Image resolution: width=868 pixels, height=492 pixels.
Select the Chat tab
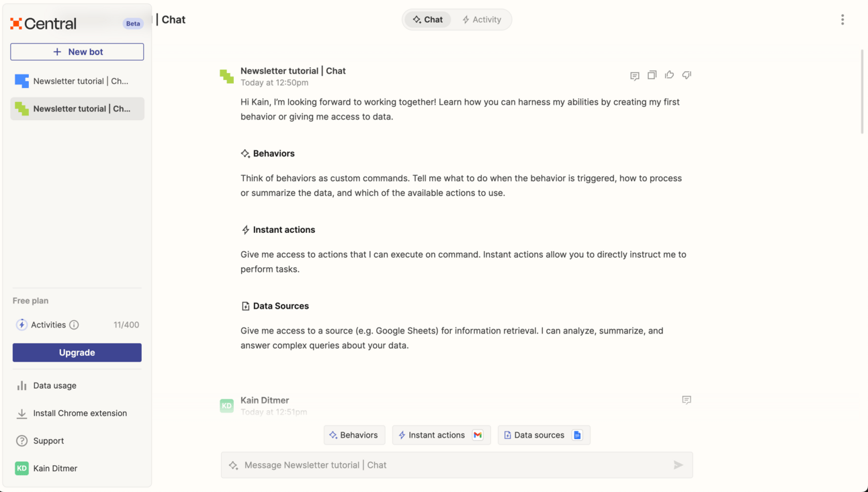point(427,19)
